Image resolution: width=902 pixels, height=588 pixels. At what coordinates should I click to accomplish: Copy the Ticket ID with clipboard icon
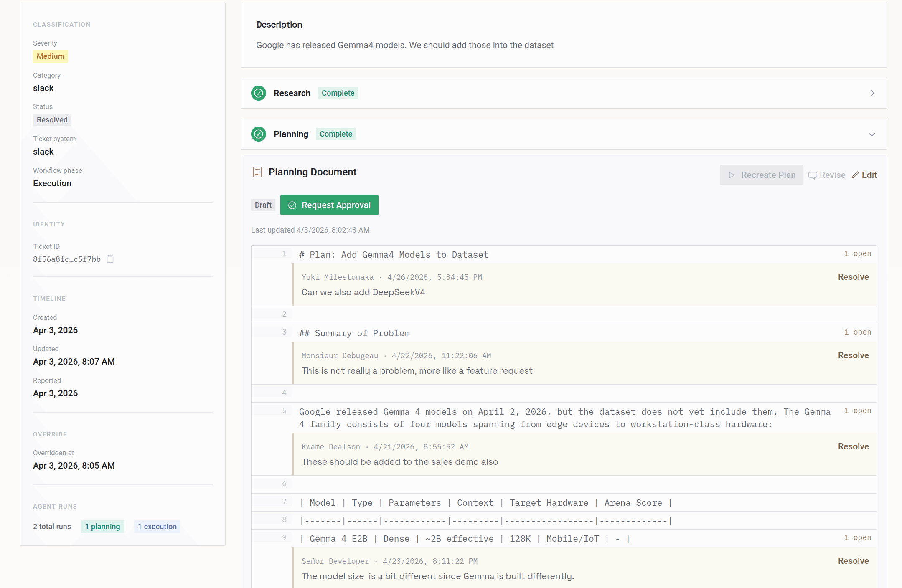[110, 259]
